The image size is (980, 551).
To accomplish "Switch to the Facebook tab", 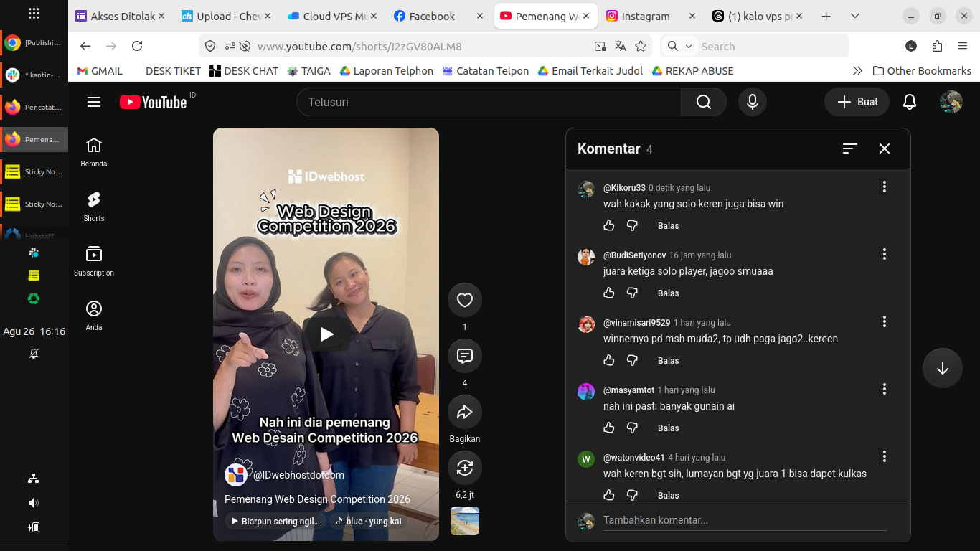I will (x=439, y=16).
